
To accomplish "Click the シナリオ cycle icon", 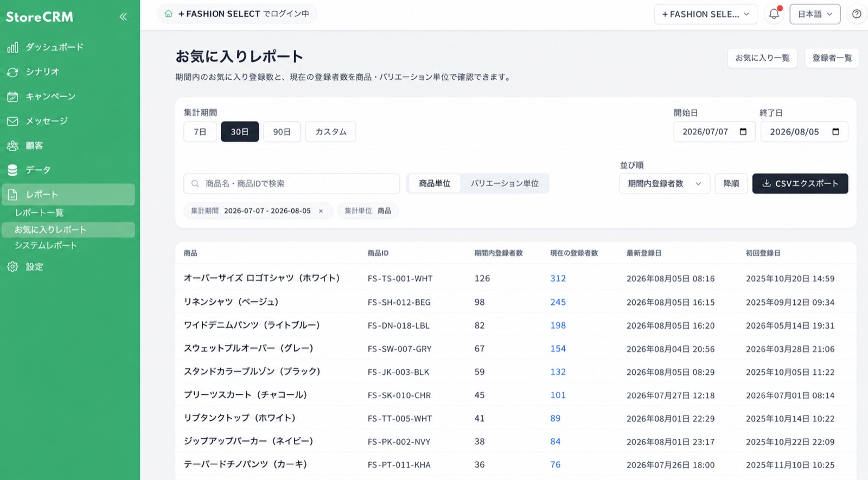I will 12,72.
